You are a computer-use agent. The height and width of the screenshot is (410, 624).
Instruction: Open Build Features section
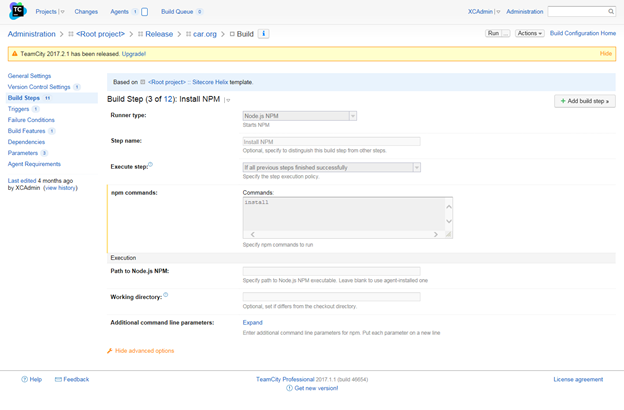26,131
